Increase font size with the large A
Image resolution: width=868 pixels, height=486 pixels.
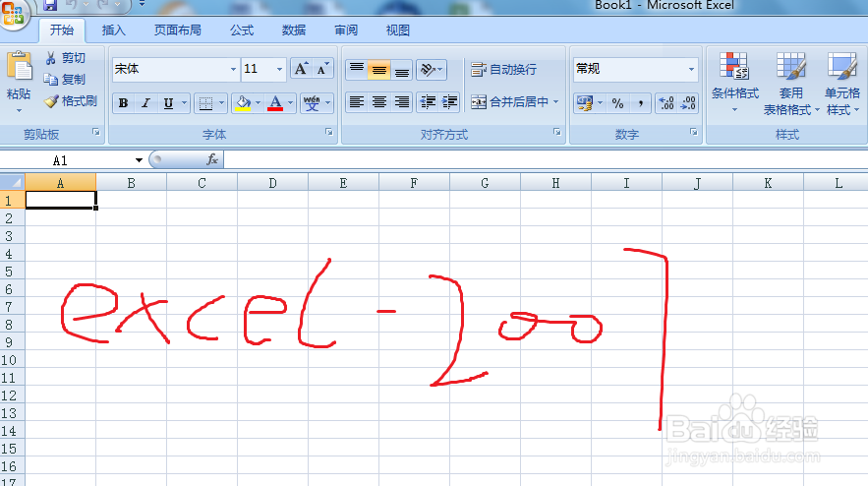coord(301,69)
